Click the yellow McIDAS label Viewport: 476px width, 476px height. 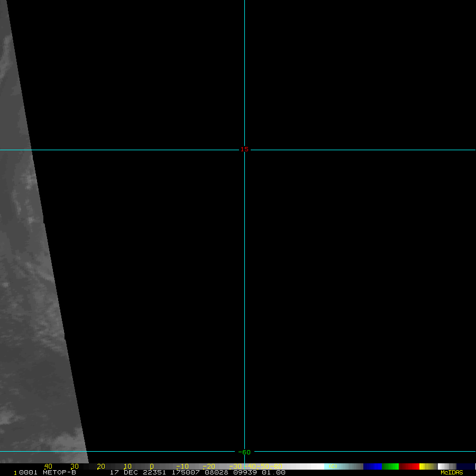pyautogui.click(x=452, y=472)
